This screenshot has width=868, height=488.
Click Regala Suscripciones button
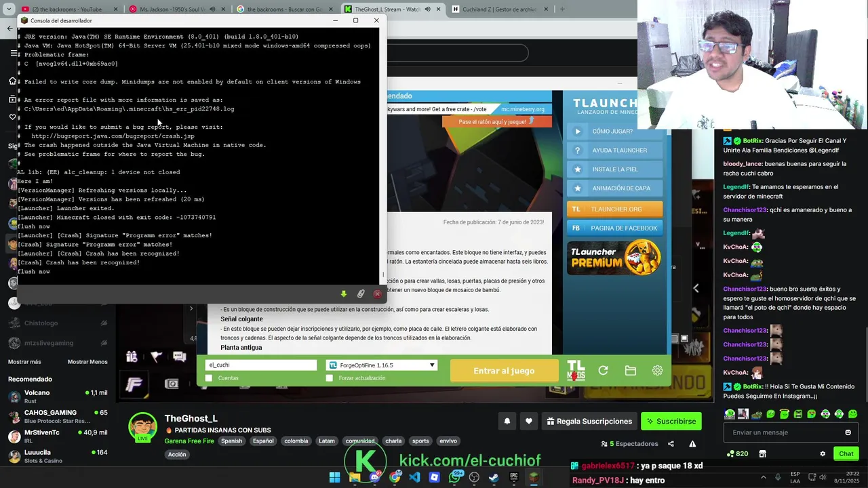click(x=589, y=421)
